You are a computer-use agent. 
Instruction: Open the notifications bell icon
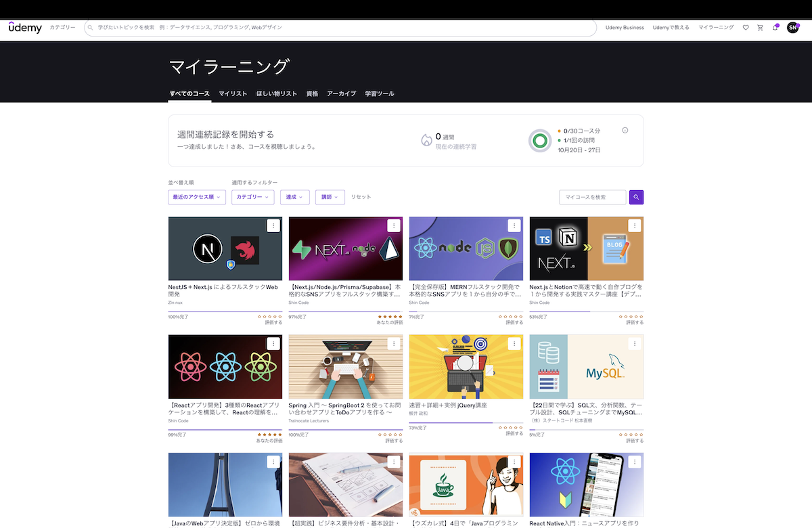point(776,27)
